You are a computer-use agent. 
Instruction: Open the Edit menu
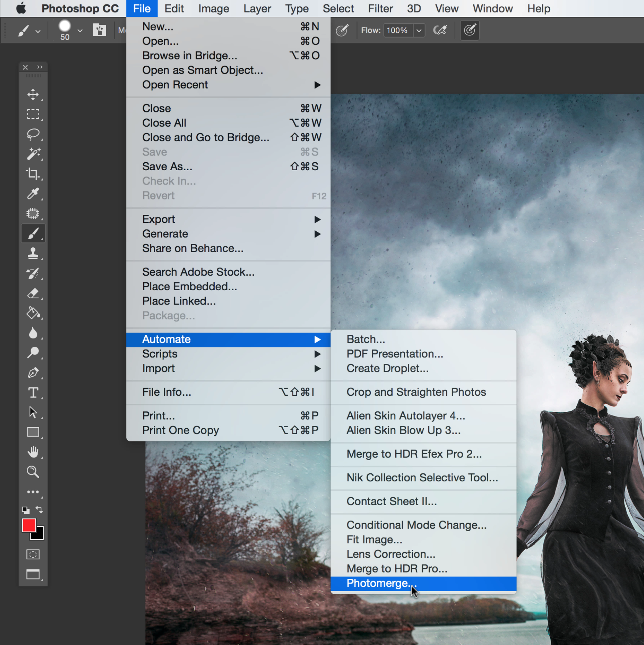click(x=174, y=8)
